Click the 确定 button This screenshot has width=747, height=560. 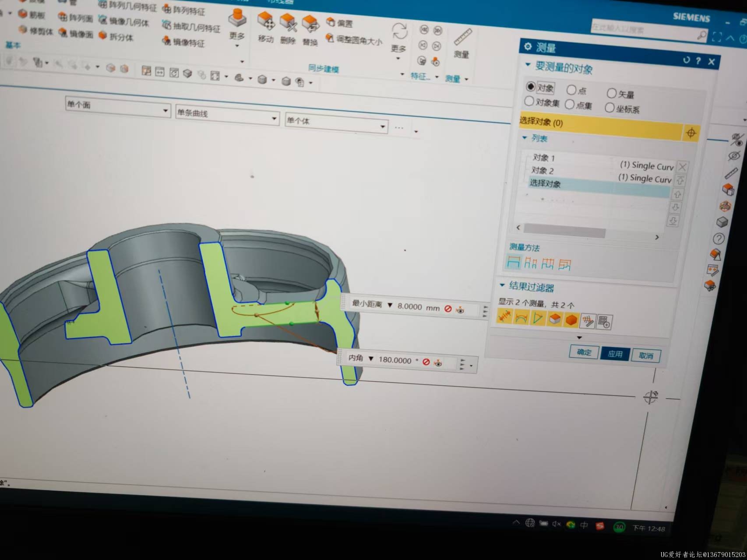pos(584,352)
